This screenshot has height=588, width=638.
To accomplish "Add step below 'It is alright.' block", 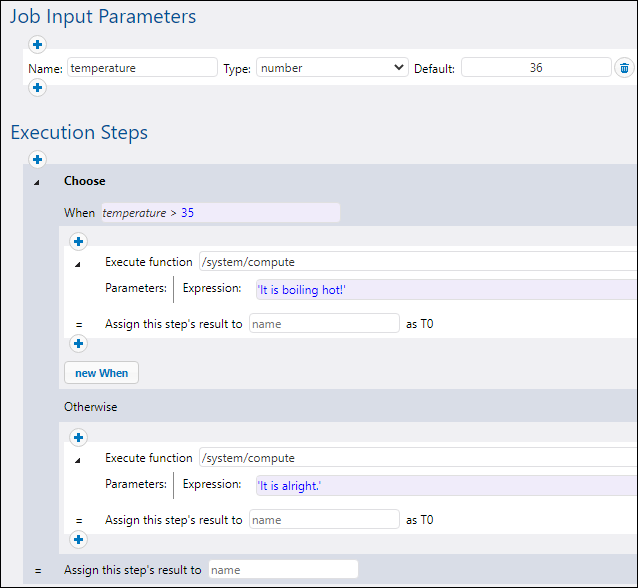I will [x=78, y=540].
